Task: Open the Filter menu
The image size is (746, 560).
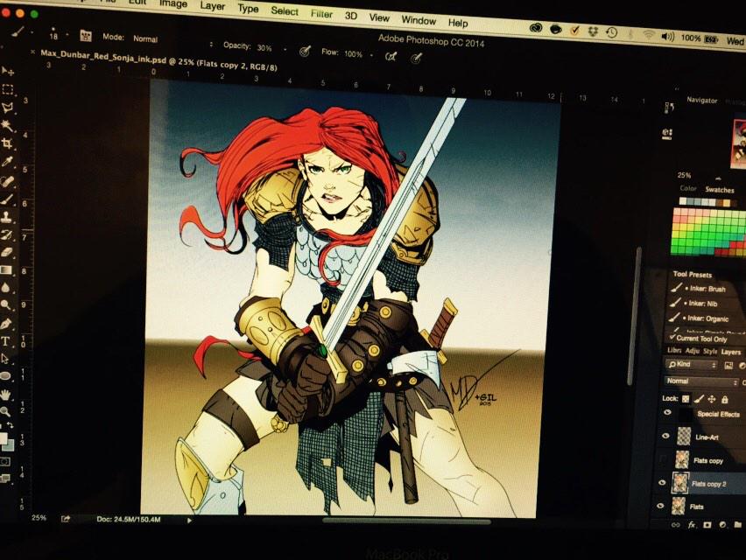Action: coord(321,14)
